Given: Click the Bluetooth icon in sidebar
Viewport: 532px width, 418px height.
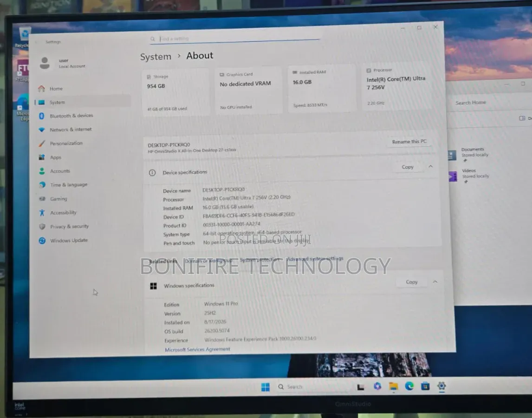Looking at the screenshot, I should coord(42,116).
